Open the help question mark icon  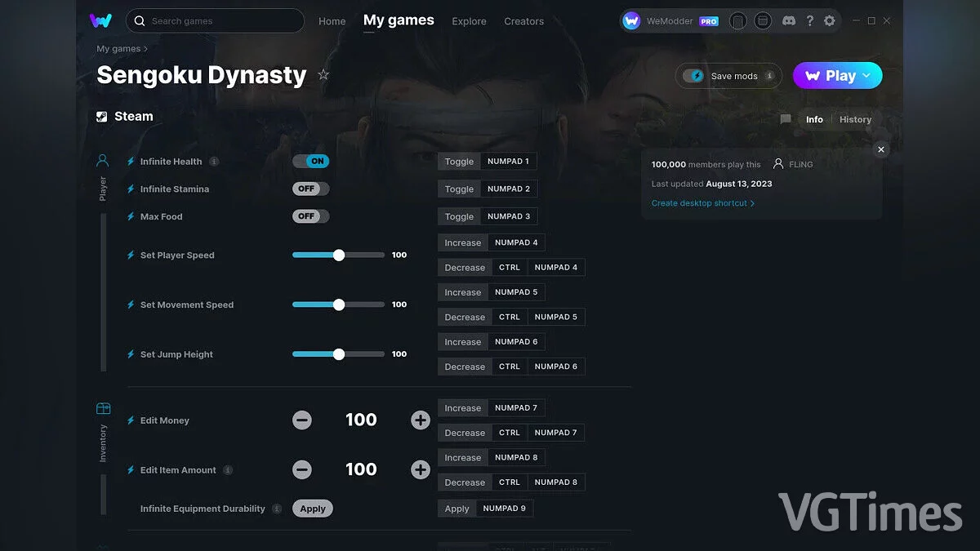(810, 20)
